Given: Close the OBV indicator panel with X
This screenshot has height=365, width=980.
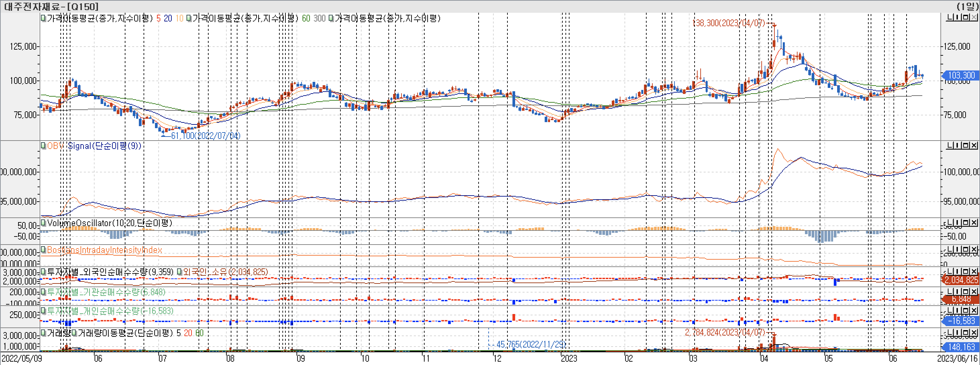Looking at the screenshot, I should [974, 145].
